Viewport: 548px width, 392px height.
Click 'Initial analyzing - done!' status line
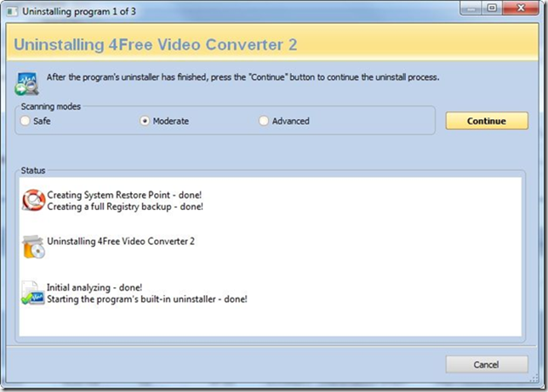pyautogui.click(x=94, y=287)
